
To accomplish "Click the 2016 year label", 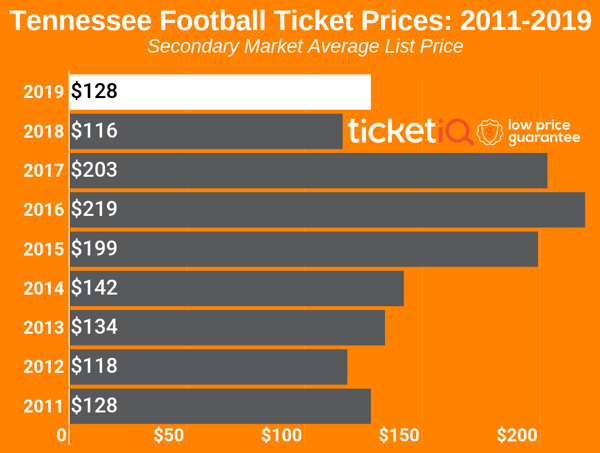I will pyautogui.click(x=43, y=210).
